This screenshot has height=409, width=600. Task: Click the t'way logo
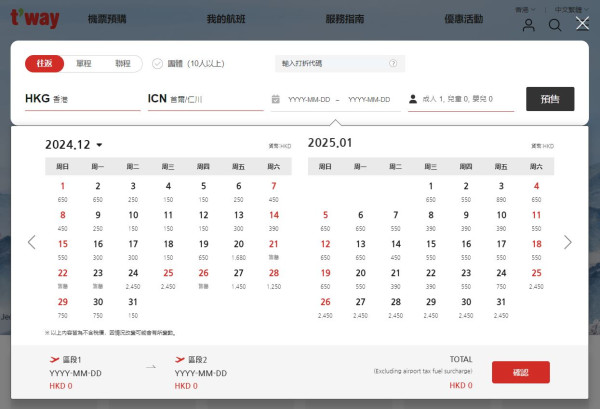click(35, 18)
